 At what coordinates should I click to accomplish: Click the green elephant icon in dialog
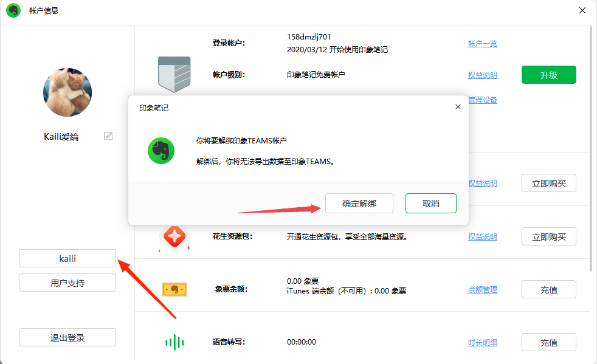[x=161, y=151]
